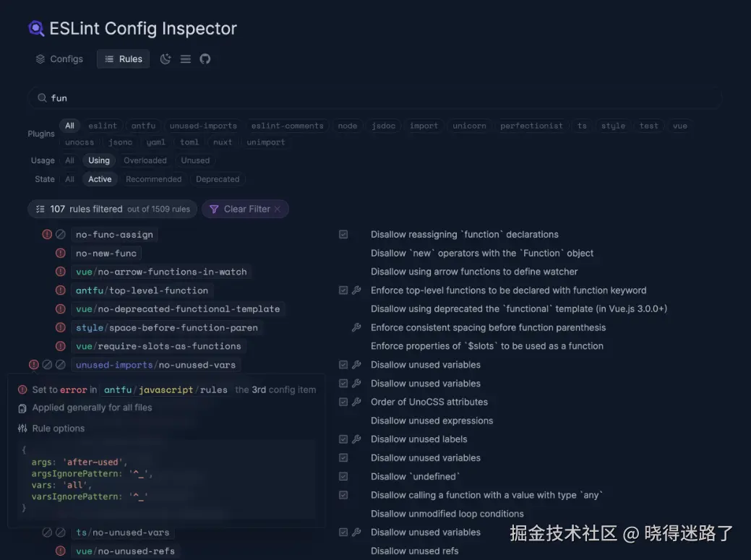The height and width of the screenshot is (560, 751).
Task: Select the 'Overloaded' usage filter
Action: [x=145, y=160]
